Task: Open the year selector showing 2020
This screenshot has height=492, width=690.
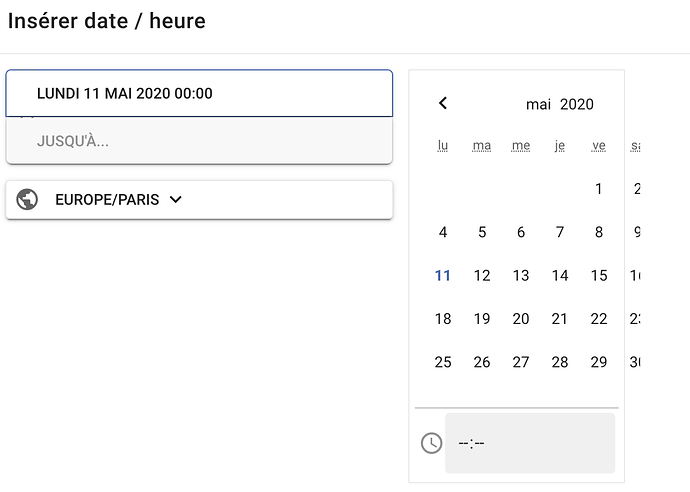Action: (577, 104)
